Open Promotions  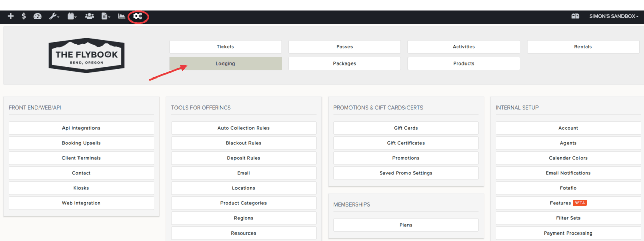[406, 158]
